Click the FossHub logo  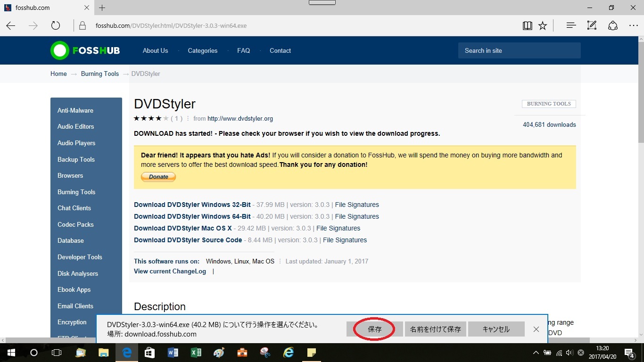(85, 50)
